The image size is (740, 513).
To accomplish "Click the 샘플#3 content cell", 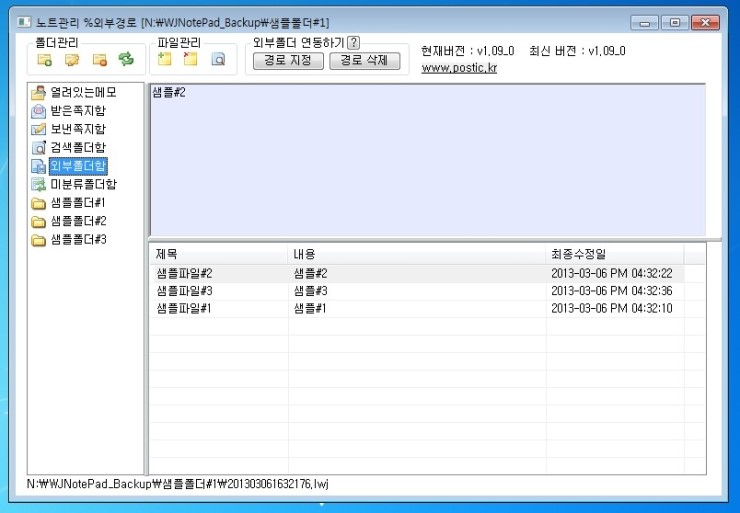I will (x=311, y=291).
